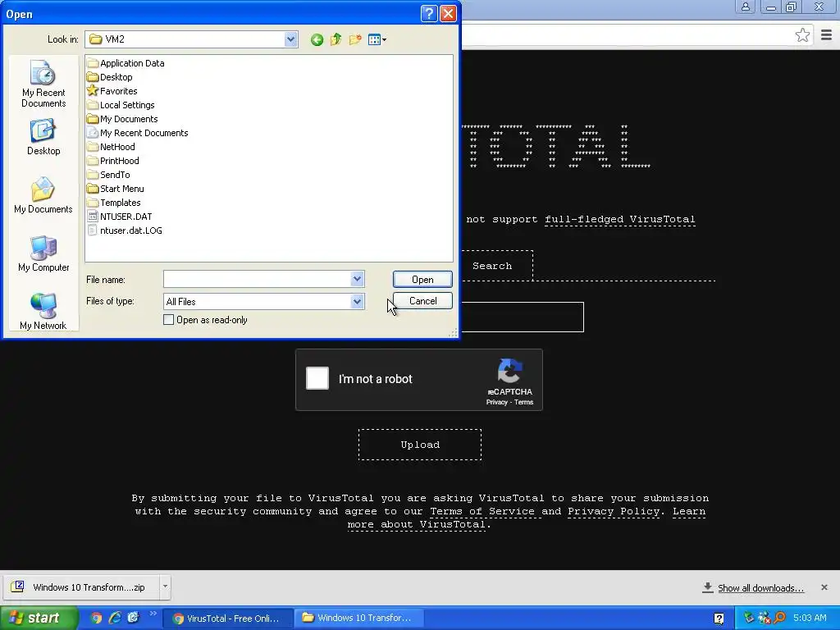Create a new folder in VM2

pos(354,39)
